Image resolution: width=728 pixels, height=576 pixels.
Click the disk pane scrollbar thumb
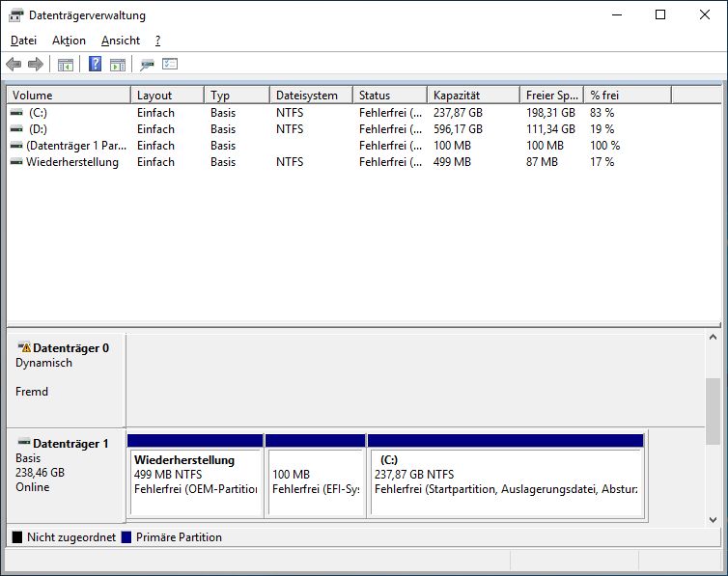pos(713,411)
